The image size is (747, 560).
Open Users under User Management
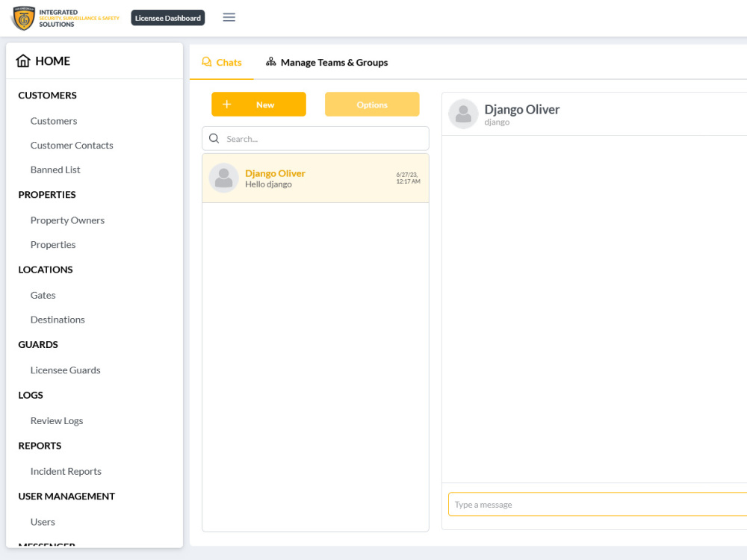[43, 522]
